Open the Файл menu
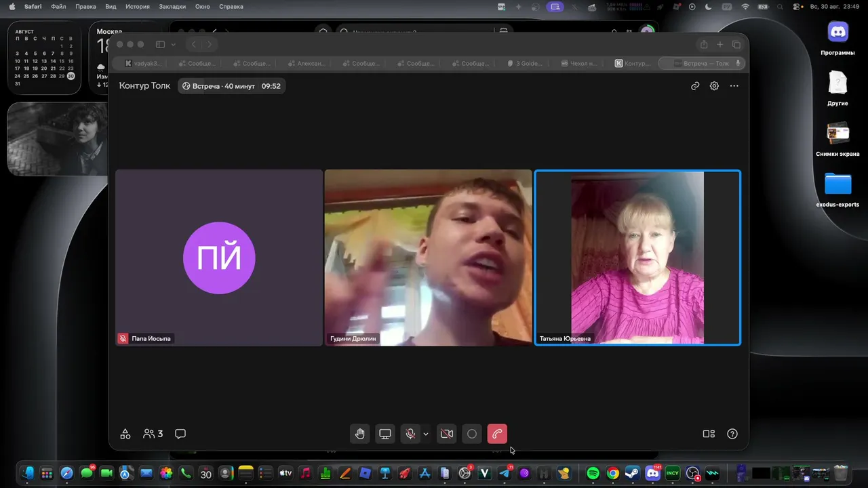Screen dimensions: 868x488 coord(58,7)
